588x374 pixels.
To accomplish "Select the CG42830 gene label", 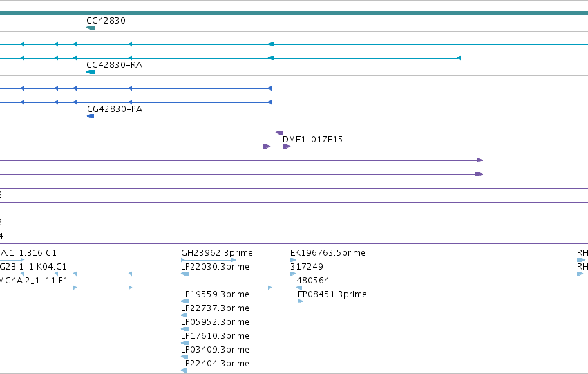I will click(x=106, y=21).
